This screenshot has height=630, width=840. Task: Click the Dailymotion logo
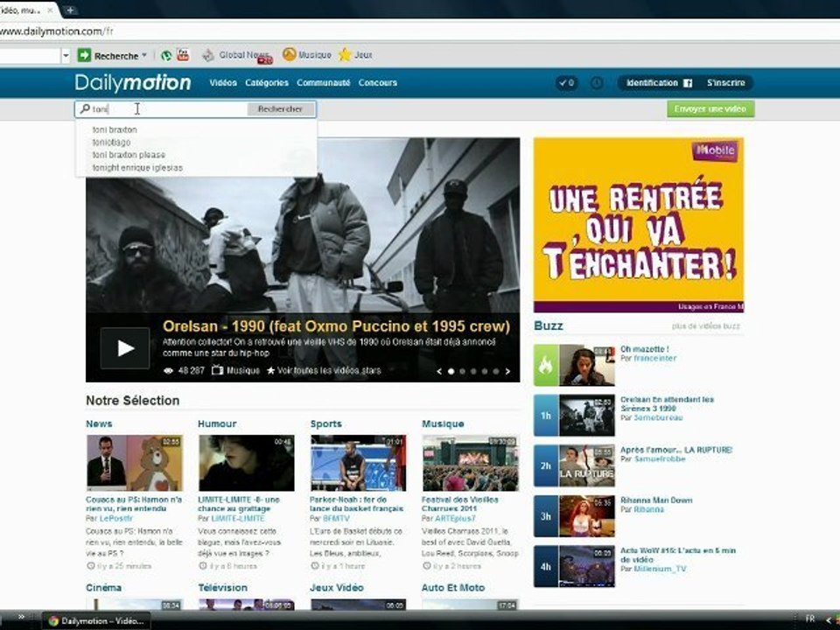pos(133,82)
